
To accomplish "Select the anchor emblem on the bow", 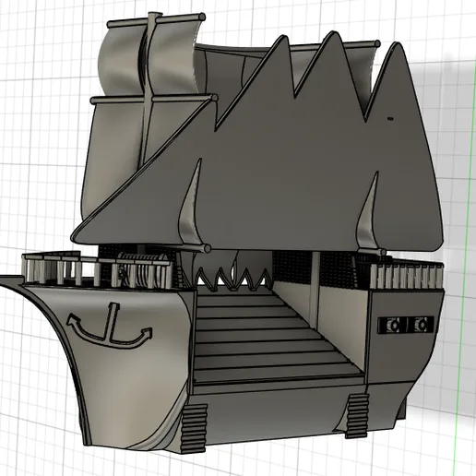I will [x=110, y=326].
